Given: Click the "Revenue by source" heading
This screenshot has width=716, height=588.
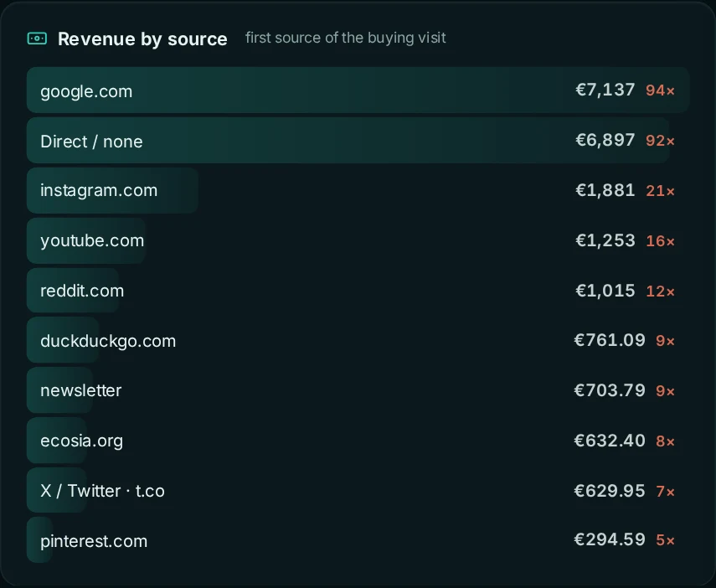Looking at the screenshot, I should [142, 39].
